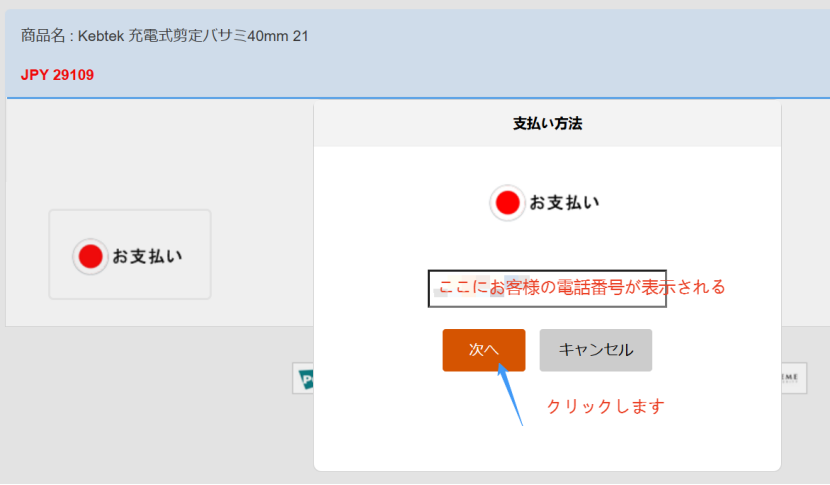
Task: Click the red circle icon inside the dialog
Action: click(507, 203)
